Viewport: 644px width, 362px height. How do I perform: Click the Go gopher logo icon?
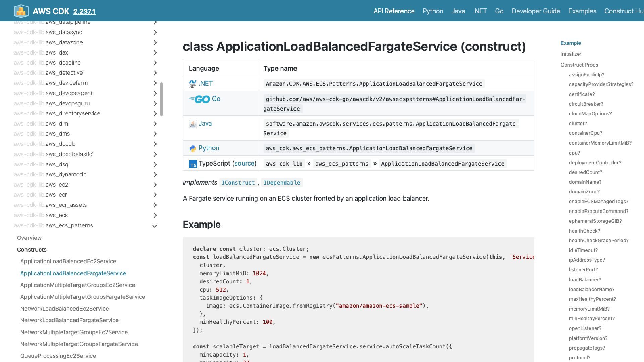200,99
